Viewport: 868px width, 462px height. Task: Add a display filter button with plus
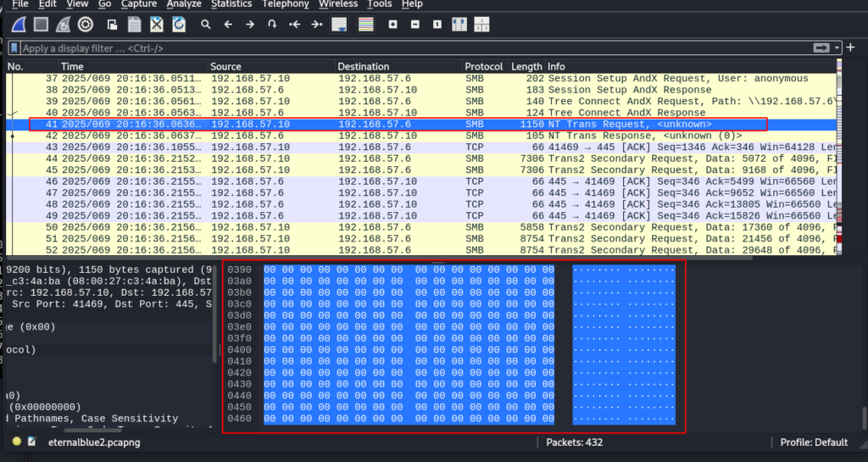[x=851, y=47]
